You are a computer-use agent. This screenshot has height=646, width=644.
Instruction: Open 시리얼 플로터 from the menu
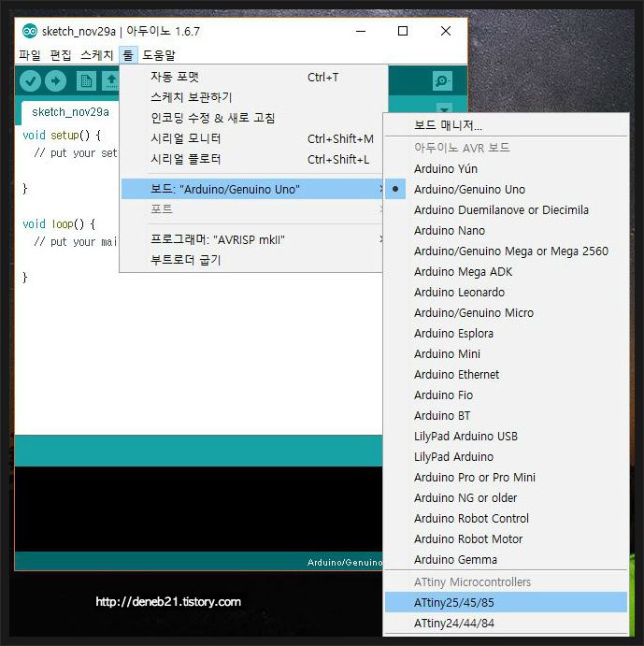coord(251,159)
